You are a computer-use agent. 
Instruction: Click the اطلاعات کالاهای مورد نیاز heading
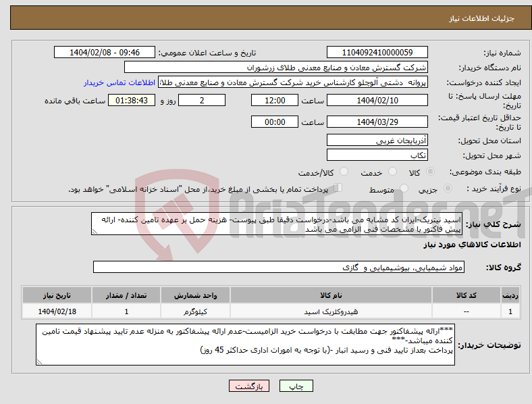pos(472,245)
